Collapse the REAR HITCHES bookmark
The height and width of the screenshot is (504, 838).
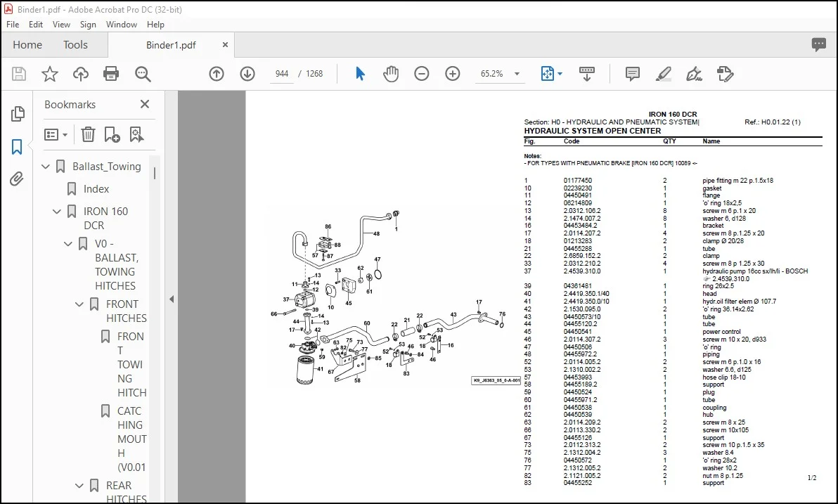(79, 486)
